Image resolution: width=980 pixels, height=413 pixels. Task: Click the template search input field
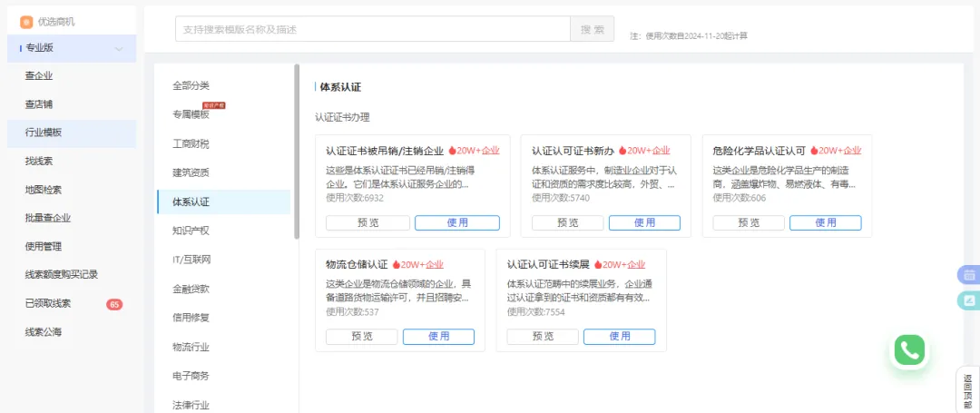pyautogui.click(x=373, y=29)
